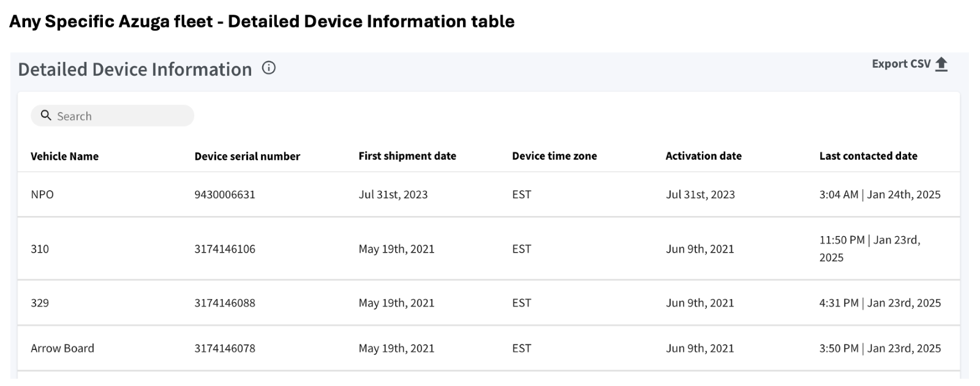Click serial number 3174146078
Screen dimensions: 980x386
tap(225, 348)
